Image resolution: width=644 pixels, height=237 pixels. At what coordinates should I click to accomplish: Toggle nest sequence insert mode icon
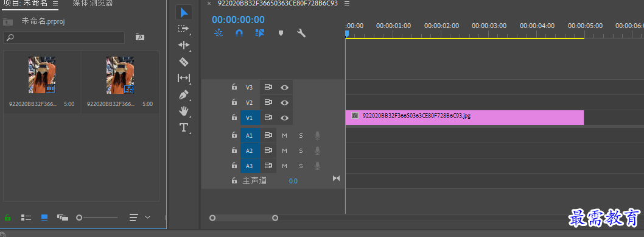(219, 34)
